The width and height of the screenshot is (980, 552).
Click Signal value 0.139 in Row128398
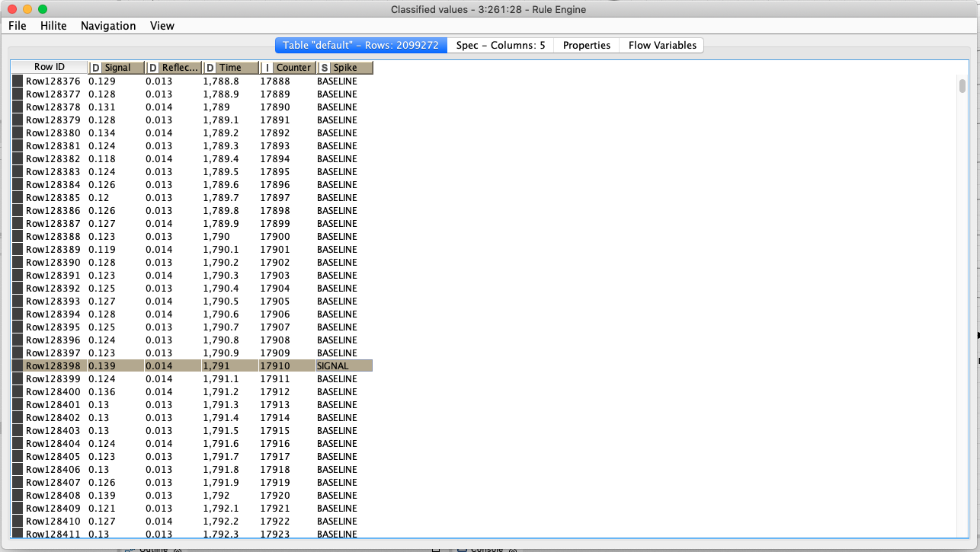click(102, 365)
